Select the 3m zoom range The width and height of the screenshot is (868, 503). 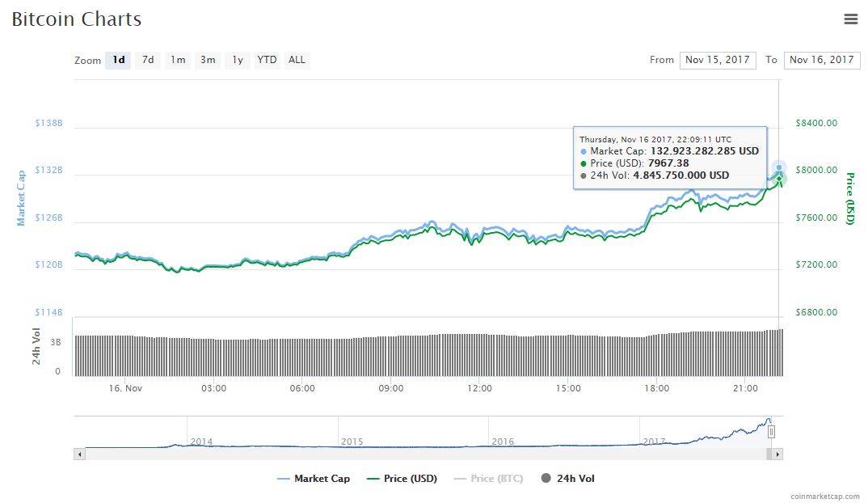coord(208,60)
